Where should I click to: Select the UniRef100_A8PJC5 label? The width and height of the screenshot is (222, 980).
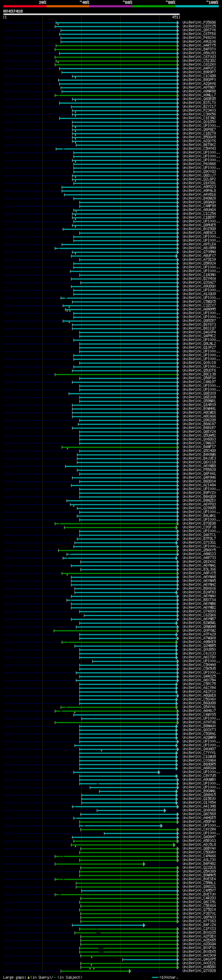click(x=199, y=573)
